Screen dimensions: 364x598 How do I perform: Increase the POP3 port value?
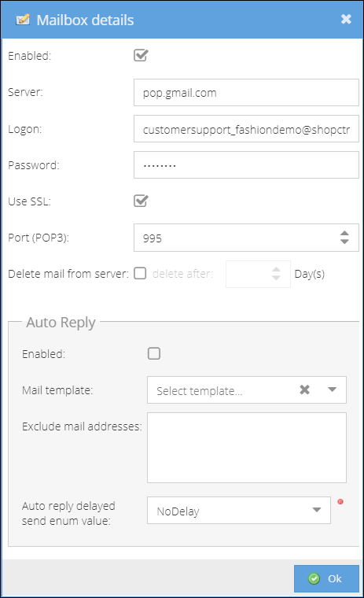[x=344, y=234]
